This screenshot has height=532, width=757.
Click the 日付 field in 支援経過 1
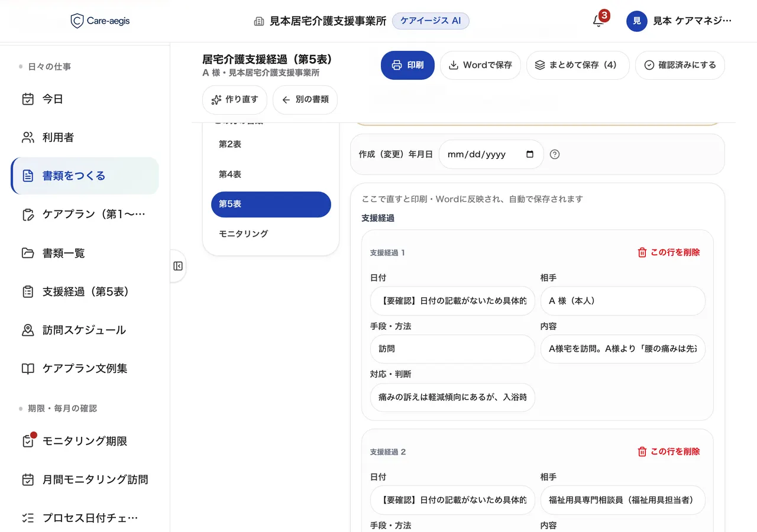click(452, 301)
